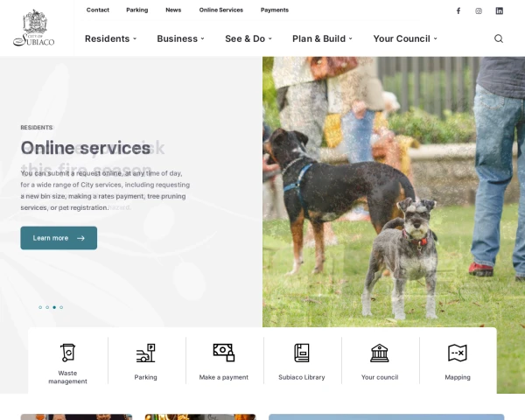The width and height of the screenshot is (525, 420).
Task: Open the Subiaco Library book icon
Action: click(x=302, y=353)
